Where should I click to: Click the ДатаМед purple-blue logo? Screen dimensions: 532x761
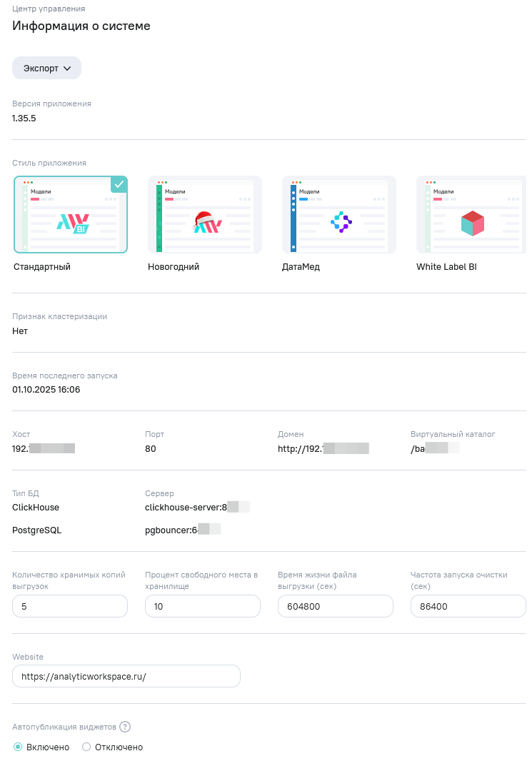341,223
